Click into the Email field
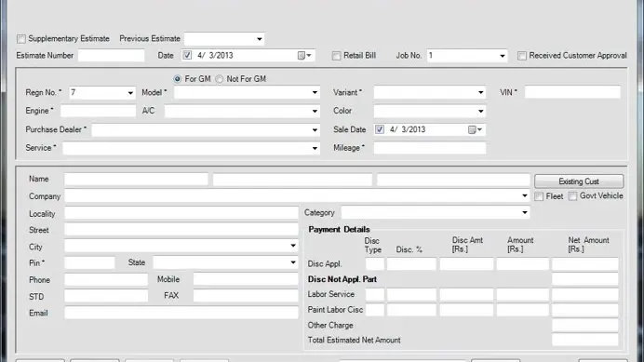Screen dimensions: 644x362 (x=181, y=313)
